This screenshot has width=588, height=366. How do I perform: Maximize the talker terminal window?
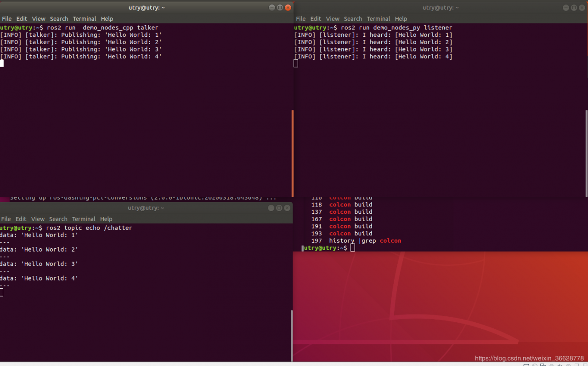point(280,8)
